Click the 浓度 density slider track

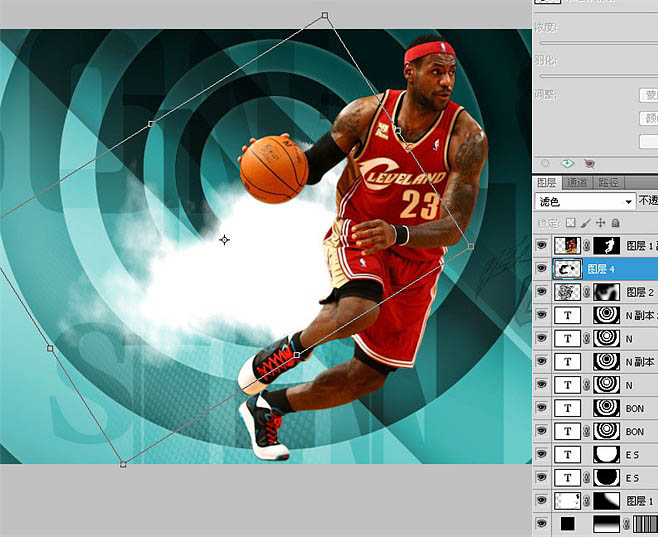click(599, 43)
